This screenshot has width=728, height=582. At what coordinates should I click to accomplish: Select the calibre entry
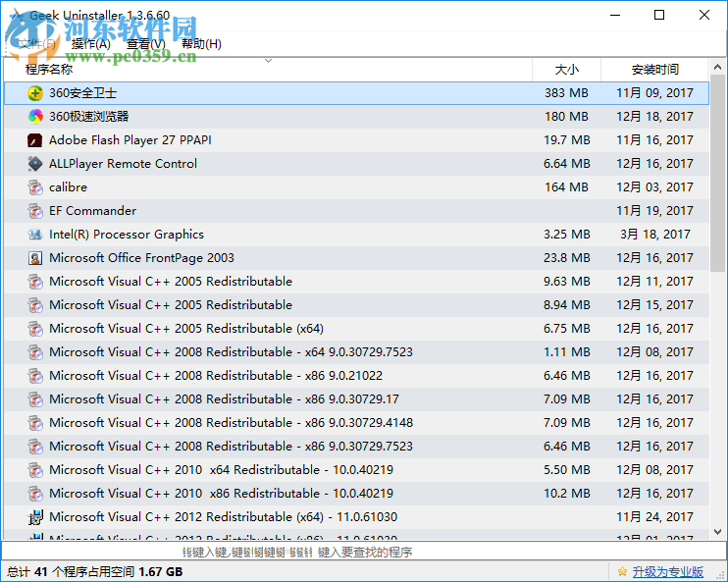click(x=69, y=187)
